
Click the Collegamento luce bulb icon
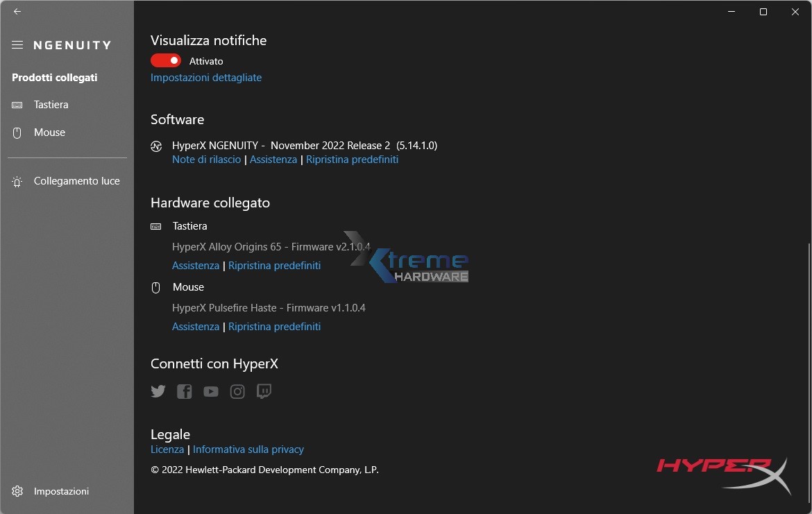(17, 181)
